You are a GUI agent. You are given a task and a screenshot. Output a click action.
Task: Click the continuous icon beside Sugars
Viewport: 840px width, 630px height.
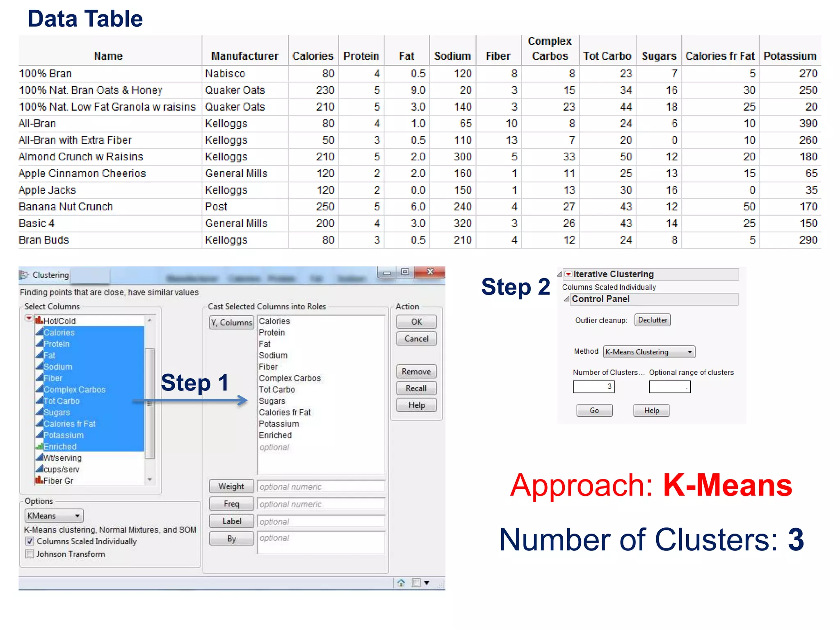pyautogui.click(x=39, y=412)
